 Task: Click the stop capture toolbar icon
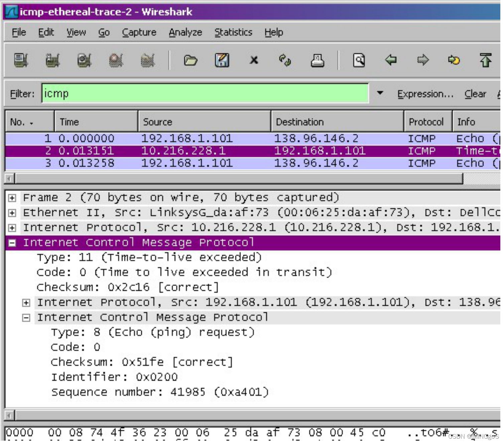pyautogui.click(x=116, y=60)
